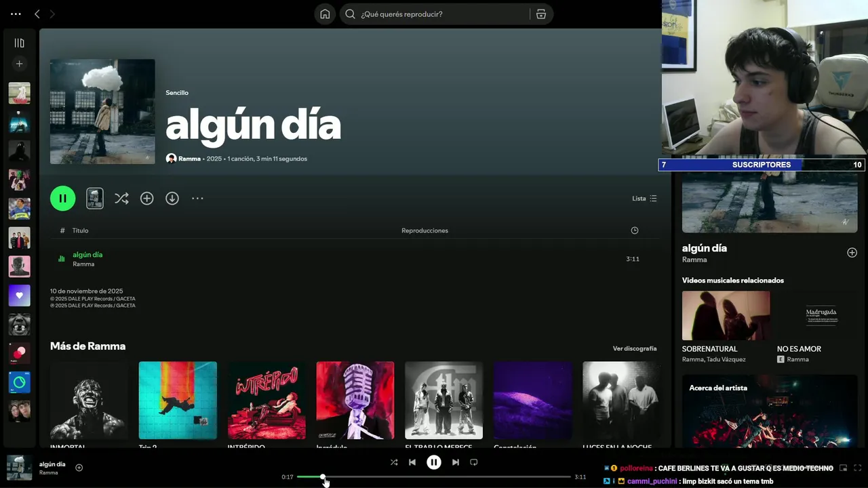Open the 'Trip 2' album card
The width and height of the screenshot is (868, 488).
pos(178,404)
